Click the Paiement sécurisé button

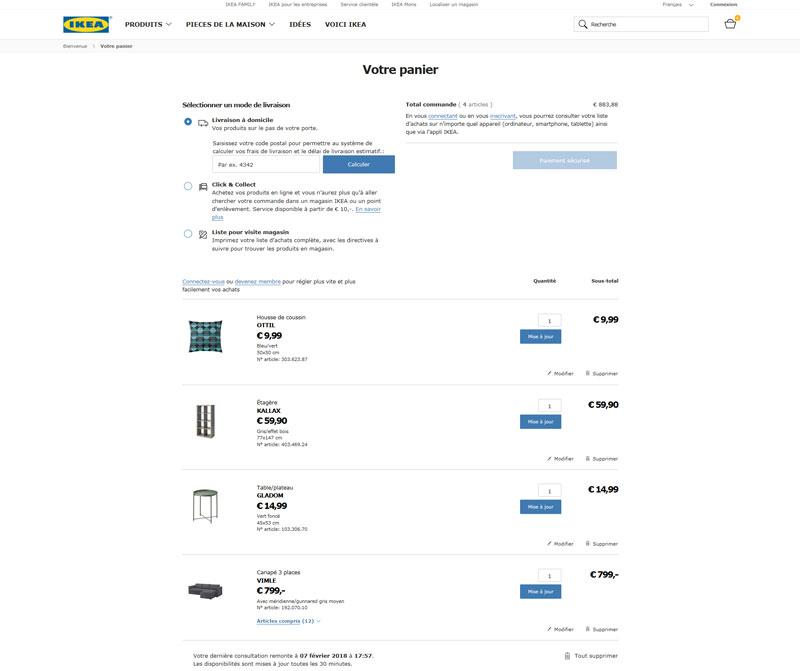click(x=565, y=160)
